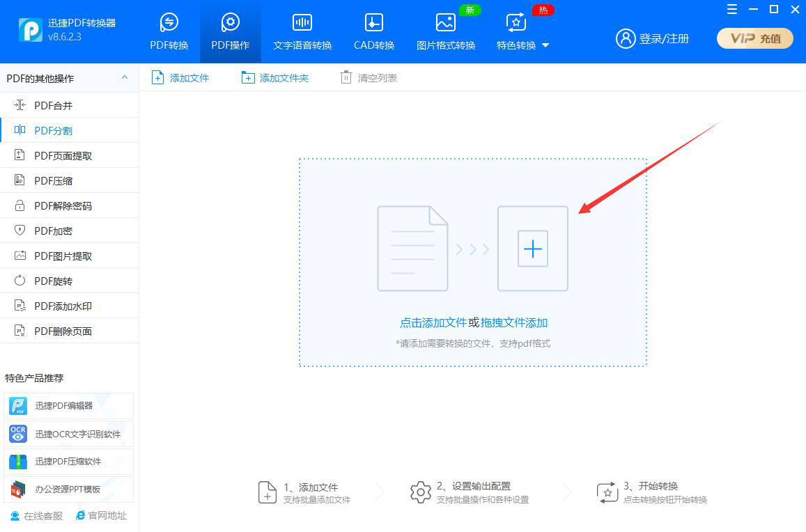
Task: Open the CAD转换 tab
Action: click(x=373, y=32)
